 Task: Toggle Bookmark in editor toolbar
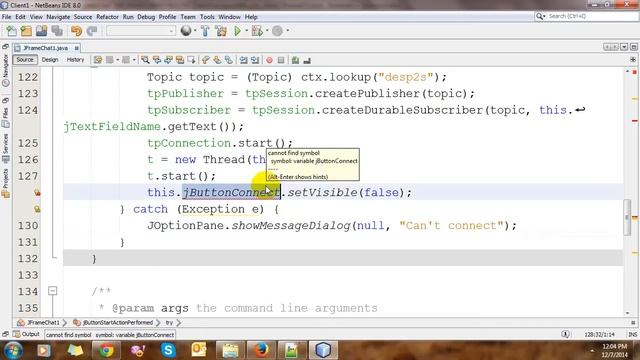click(x=229, y=60)
